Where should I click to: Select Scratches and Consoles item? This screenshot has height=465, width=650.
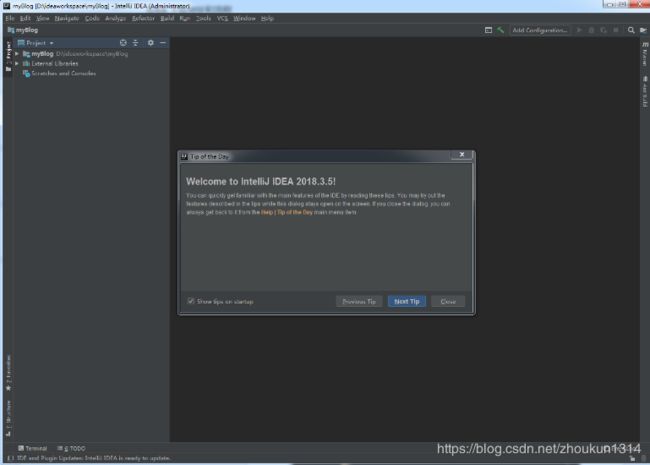63,74
